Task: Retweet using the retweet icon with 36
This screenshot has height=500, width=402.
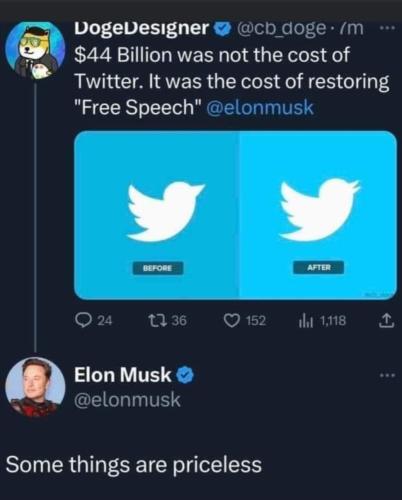Action: pyautogui.click(x=156, y=320)
